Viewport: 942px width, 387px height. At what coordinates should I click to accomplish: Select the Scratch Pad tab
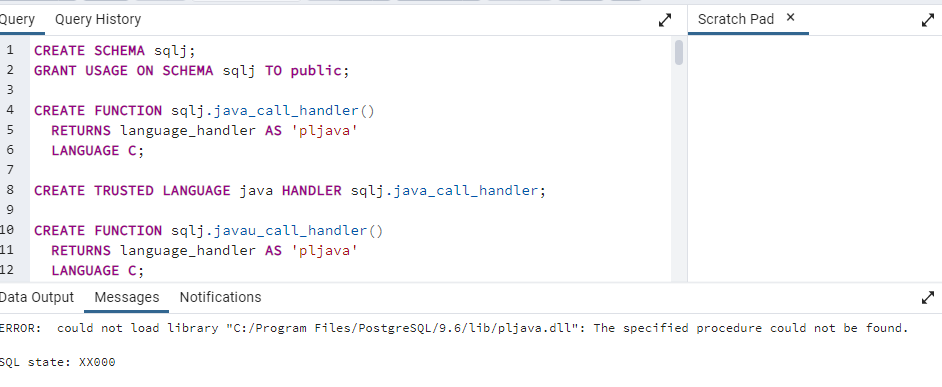point(735,19)
